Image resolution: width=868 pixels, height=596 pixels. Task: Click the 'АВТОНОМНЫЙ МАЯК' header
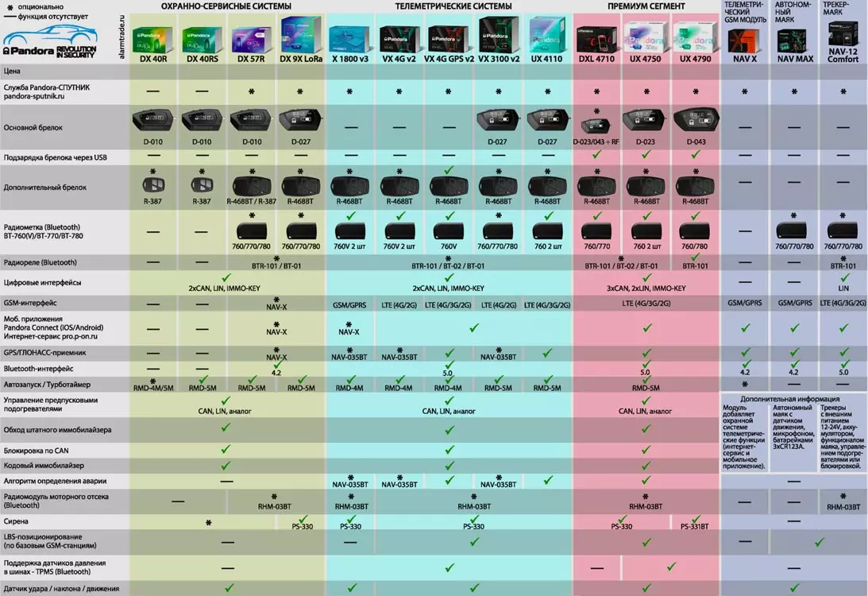pos(793,12)
